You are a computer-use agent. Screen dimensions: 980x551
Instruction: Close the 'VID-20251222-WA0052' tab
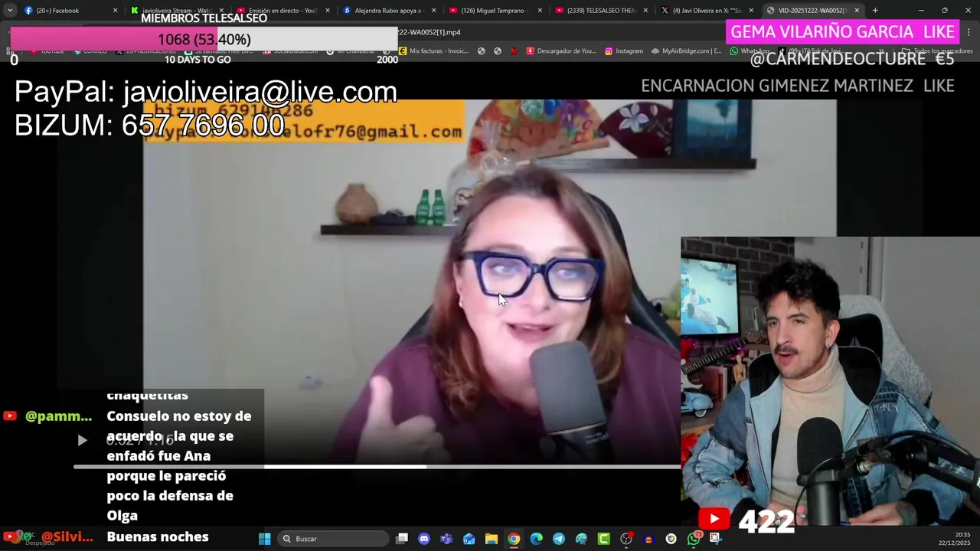click(x=857, y=11)
